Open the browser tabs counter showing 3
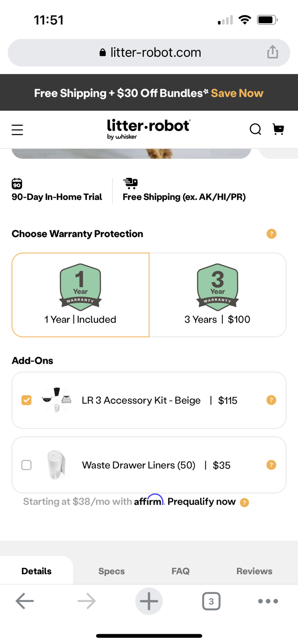 [x=211, y=601]
